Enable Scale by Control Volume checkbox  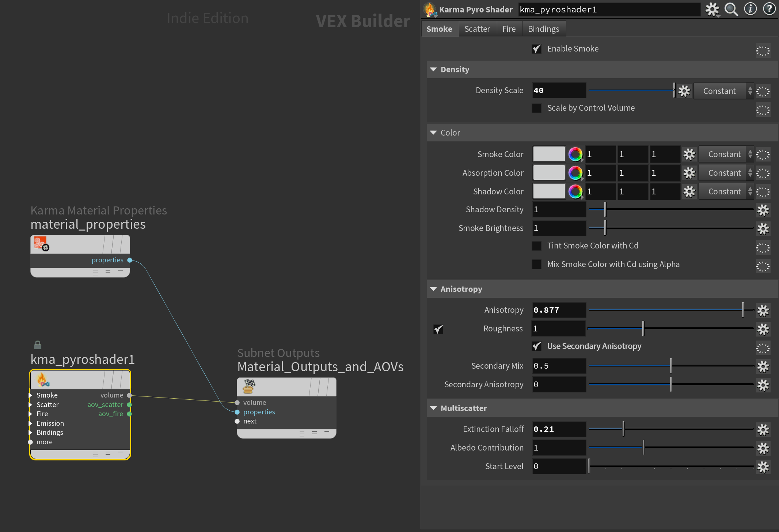tap(537, 108)
